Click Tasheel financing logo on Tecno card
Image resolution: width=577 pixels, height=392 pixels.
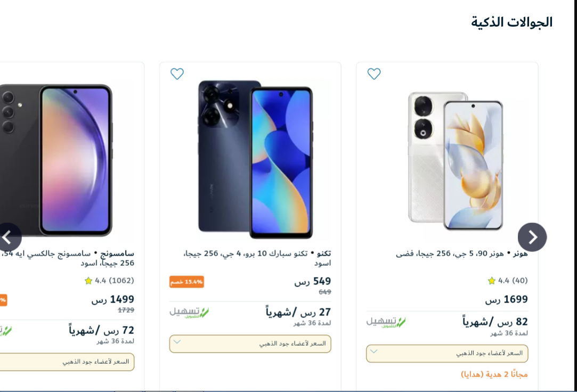(x=189, y=313)
